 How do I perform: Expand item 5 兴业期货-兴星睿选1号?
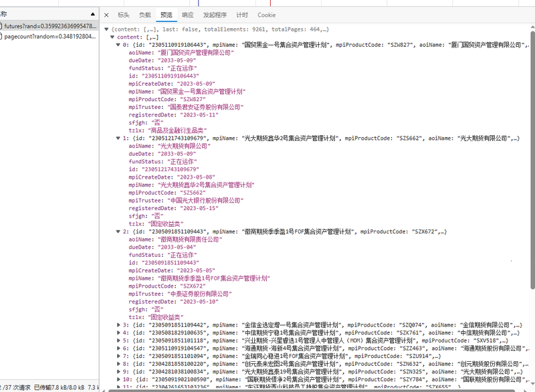[x=118, y=340]
